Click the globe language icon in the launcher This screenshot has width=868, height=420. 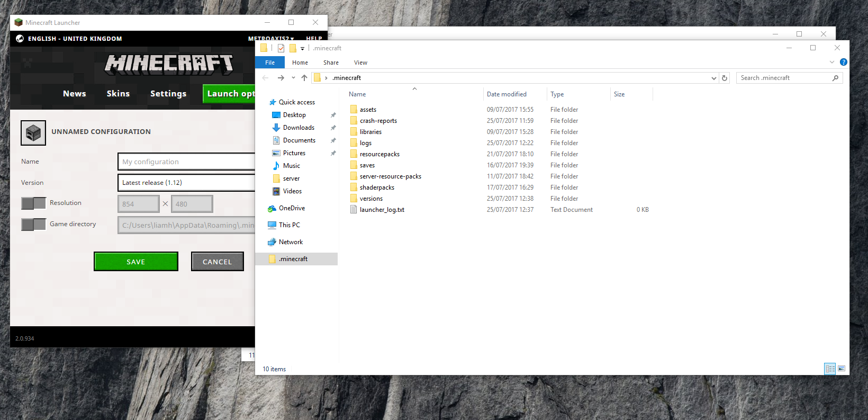click(x=20, y=39)
